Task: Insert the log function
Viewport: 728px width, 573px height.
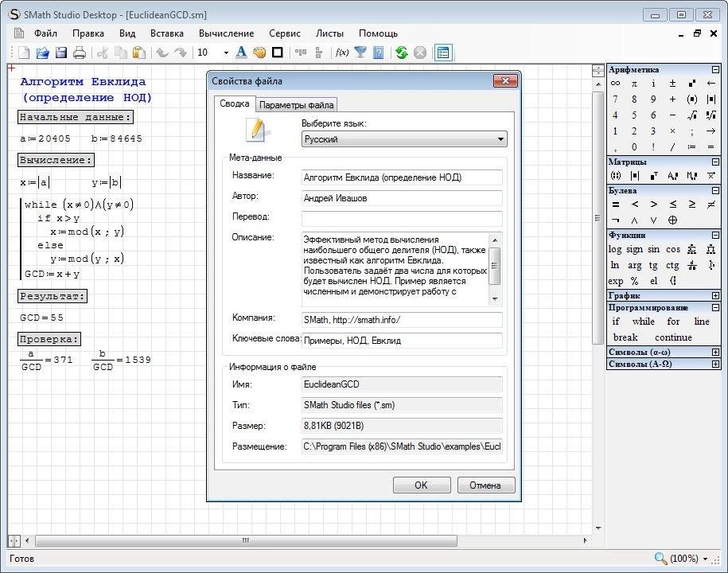Action: 615,249
